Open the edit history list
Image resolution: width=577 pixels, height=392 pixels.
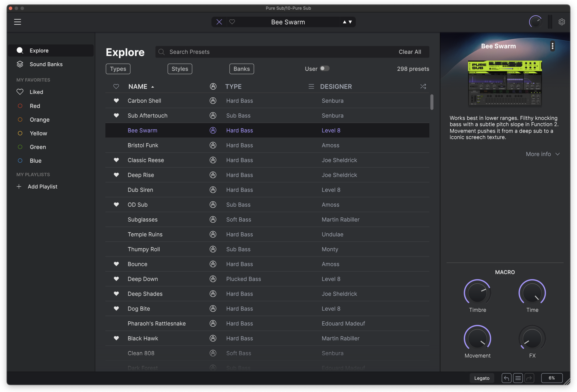coord(518,378)
